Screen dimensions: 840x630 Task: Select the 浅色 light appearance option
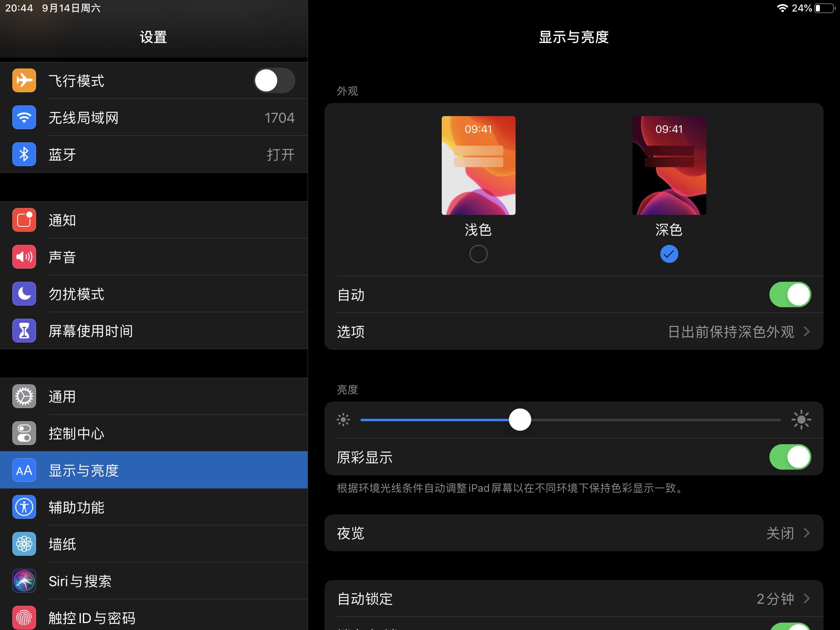click(478, 254)
